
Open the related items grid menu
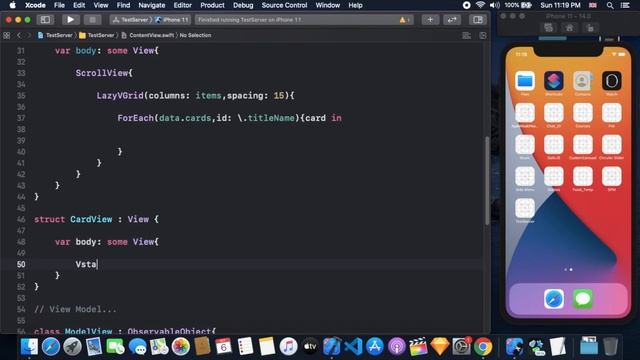(x=7, y=36)
